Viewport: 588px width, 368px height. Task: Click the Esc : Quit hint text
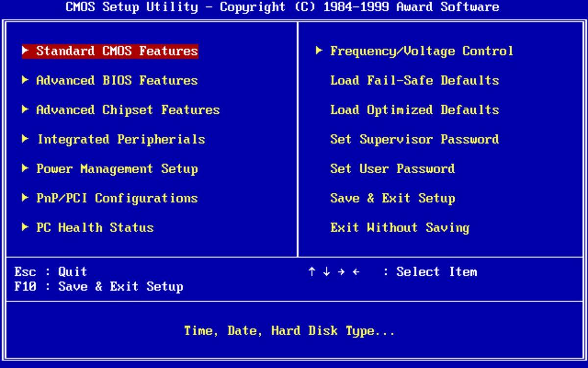(x=52, y=271)
